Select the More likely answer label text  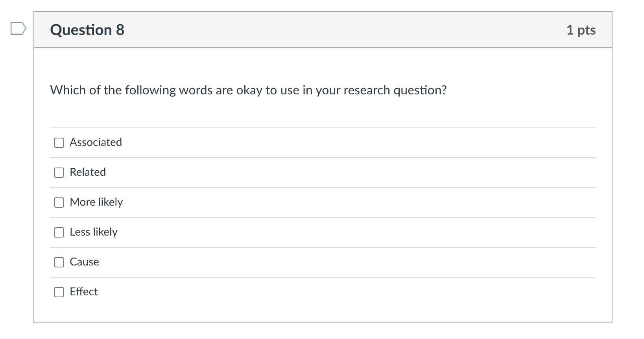[x=96, y=202]
